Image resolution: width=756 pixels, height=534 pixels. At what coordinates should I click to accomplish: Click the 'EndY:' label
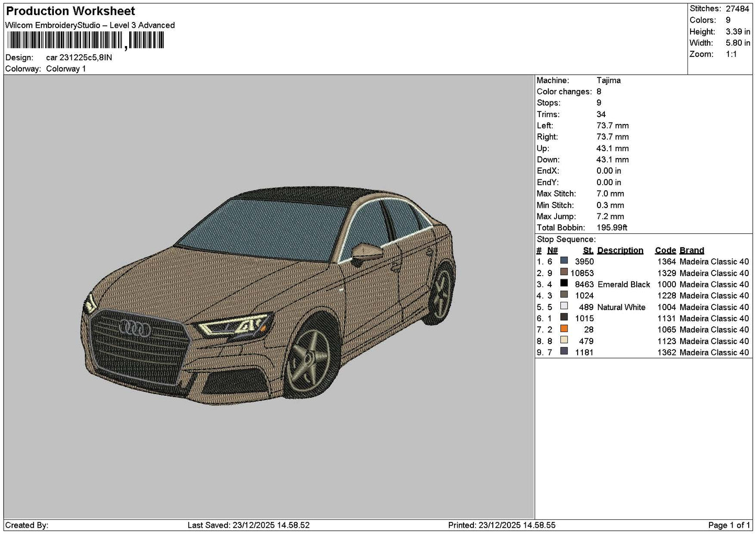[x=548, y=183]
